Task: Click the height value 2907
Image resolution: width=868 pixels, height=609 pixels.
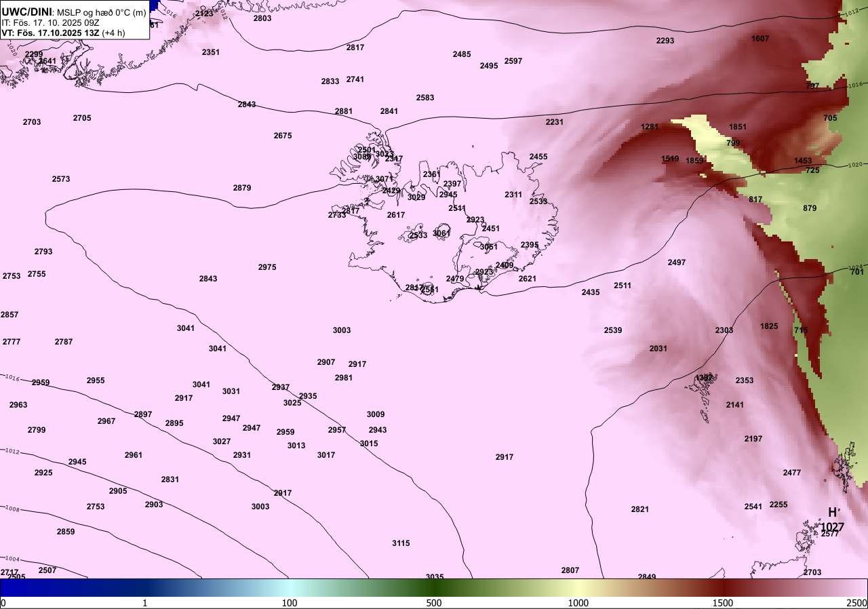Action: click(326, 362)
